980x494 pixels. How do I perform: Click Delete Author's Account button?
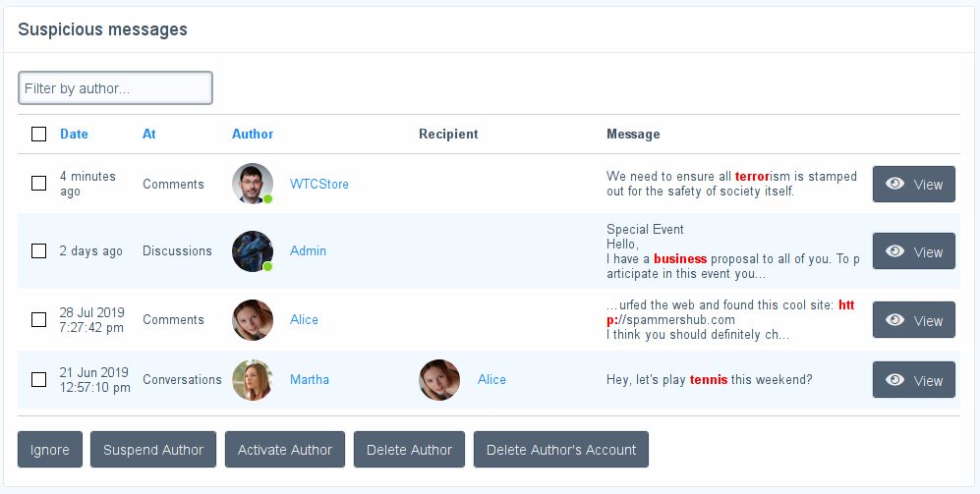coord(560,450)
